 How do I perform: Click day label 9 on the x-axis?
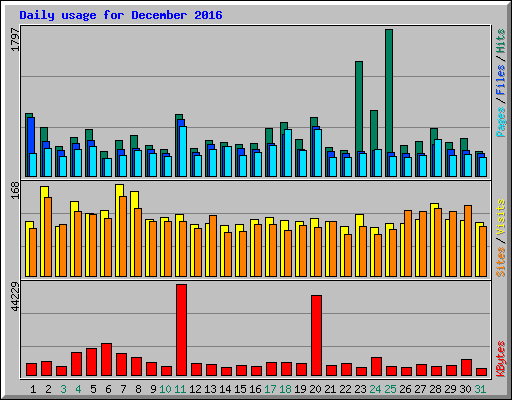(153, 389)
